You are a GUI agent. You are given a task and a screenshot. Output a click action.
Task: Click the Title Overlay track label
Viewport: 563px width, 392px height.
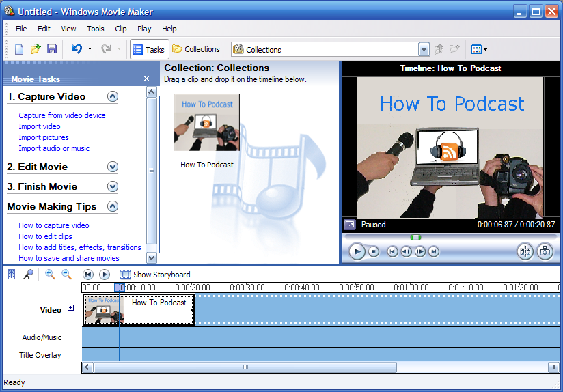tap(40, 355)
